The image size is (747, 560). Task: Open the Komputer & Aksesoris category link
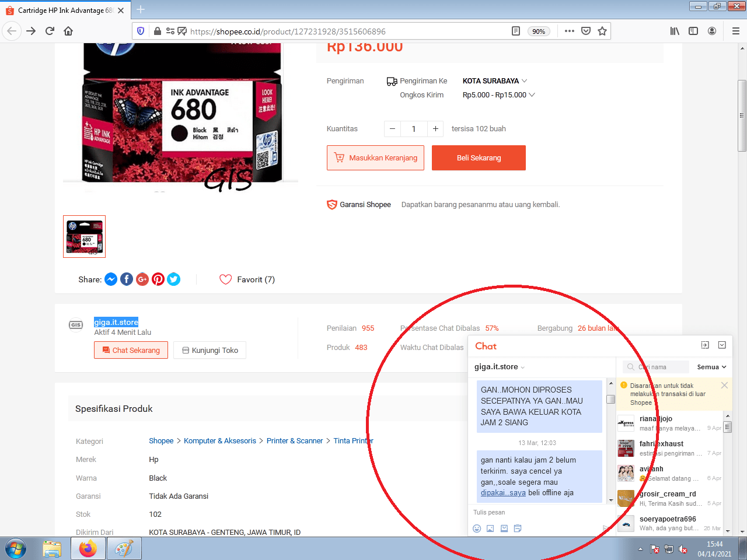[x=220, y=441]
